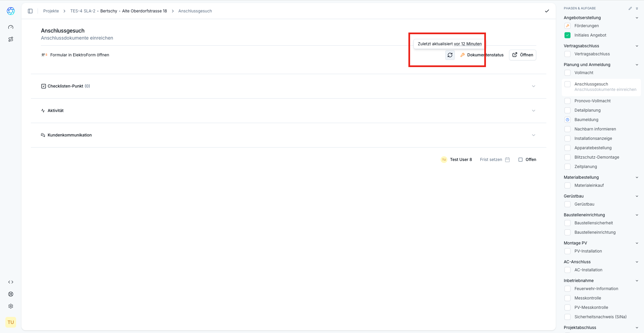Viewport: 644px width, 333px height.
Task: Go to Projekte in the breadcrumb
Action: point(51,11)
